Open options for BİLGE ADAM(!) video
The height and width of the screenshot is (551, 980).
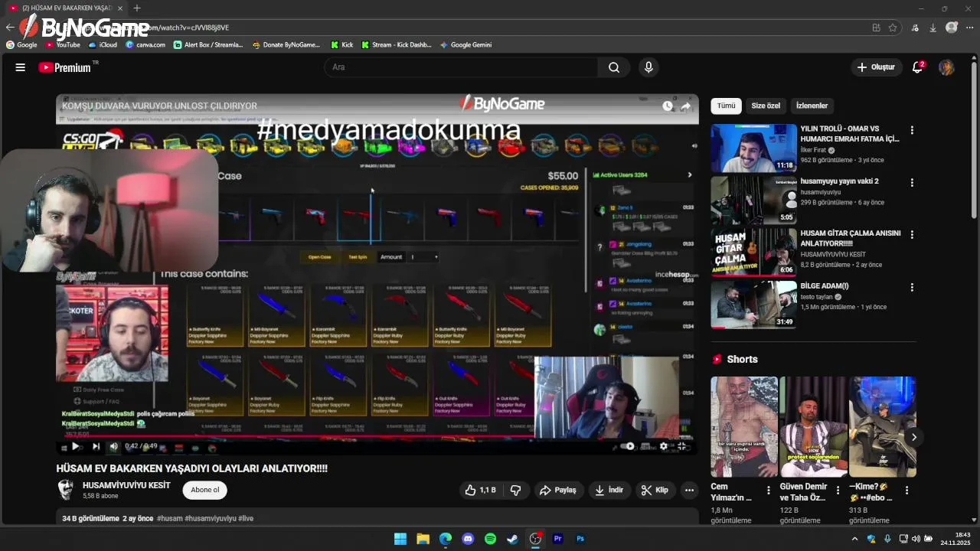(x=912, y=287)
